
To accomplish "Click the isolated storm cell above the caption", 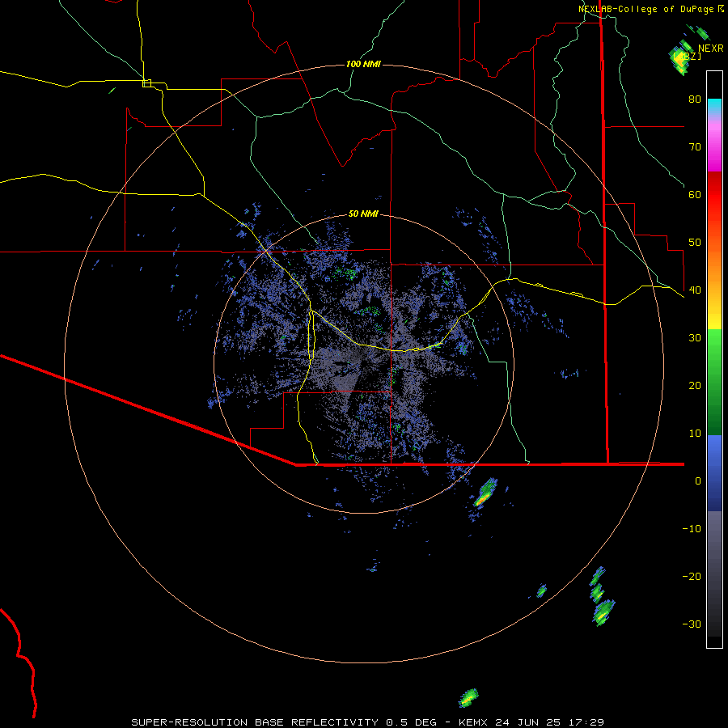I will 468,697.
